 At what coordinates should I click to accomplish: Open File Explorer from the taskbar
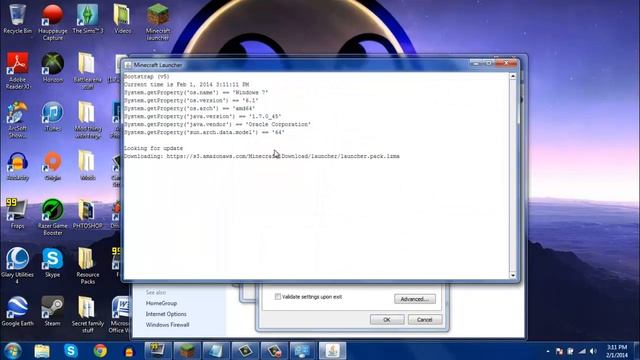42,351
